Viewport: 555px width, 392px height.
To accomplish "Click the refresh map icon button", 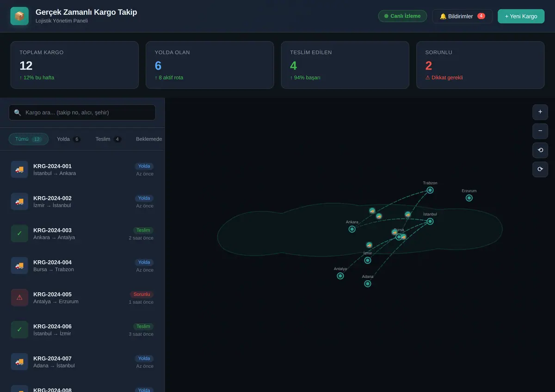I will (x=540, y=169).
